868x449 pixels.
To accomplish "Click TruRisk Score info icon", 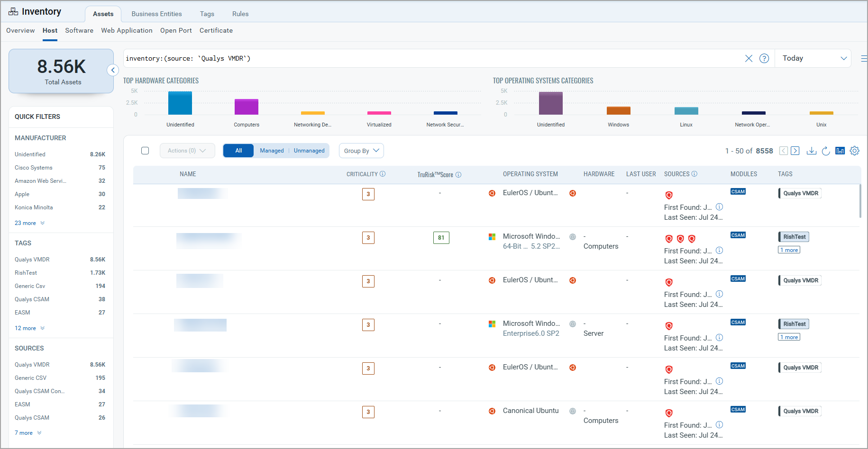I will [x=458, y=175].
